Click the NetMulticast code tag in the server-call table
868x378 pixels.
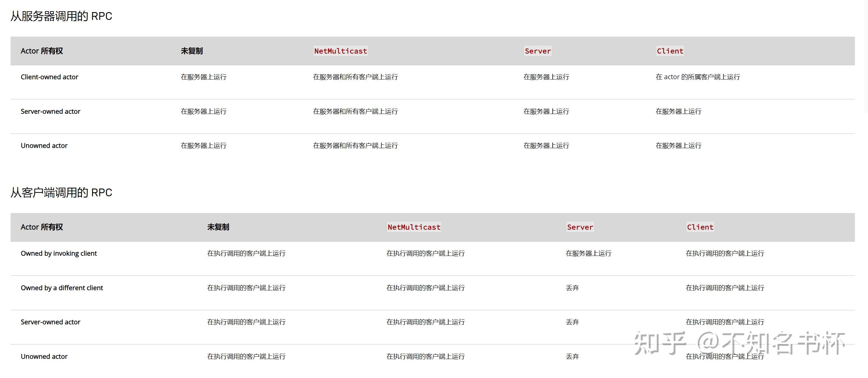(x=340, y=51)
